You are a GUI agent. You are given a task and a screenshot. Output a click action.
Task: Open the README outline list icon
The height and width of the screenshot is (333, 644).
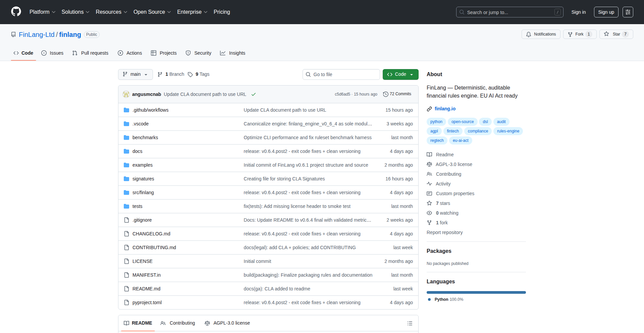[410, 323]
